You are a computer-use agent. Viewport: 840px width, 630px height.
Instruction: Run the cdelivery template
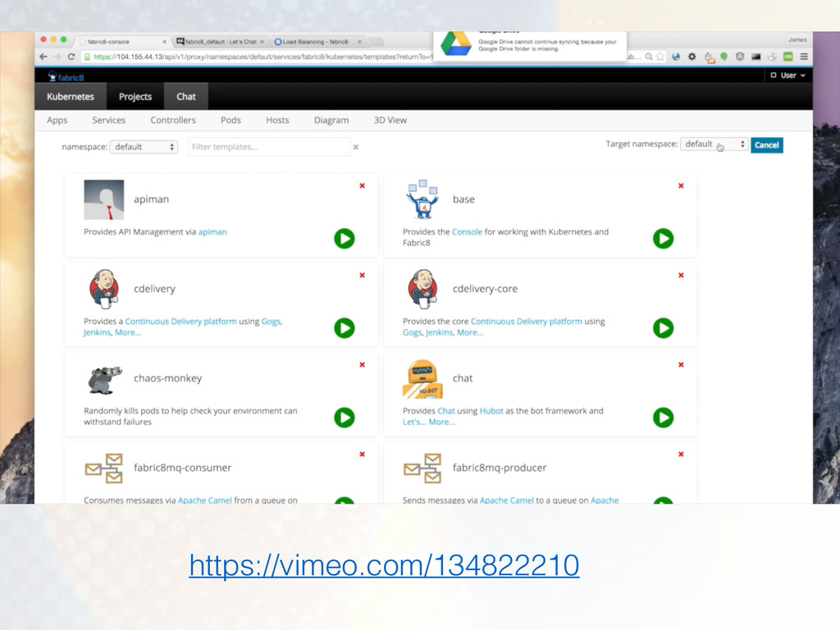[x=345, y=328]
